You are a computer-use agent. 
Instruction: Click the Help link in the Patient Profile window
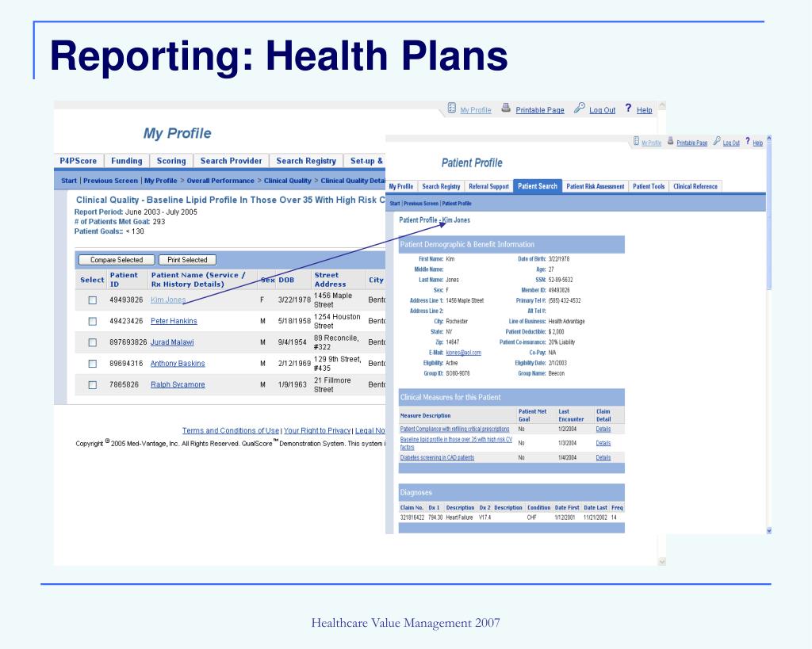(757, 143)
